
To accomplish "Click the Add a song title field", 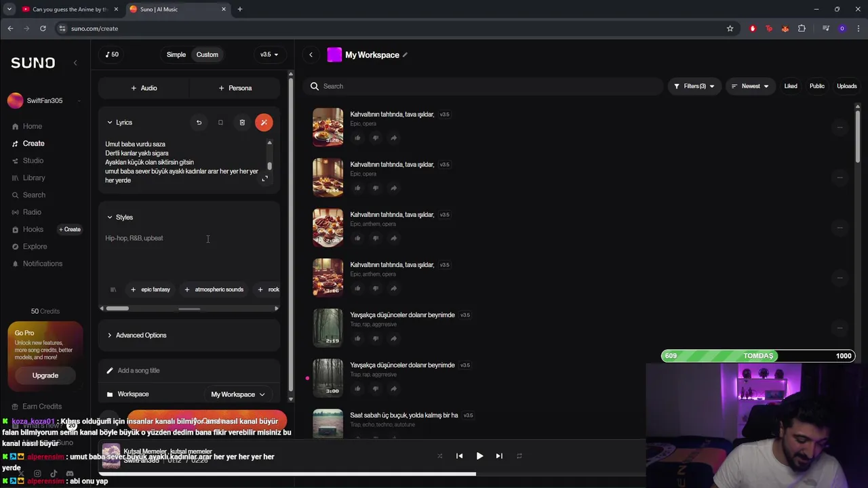I will click(189, 371).
